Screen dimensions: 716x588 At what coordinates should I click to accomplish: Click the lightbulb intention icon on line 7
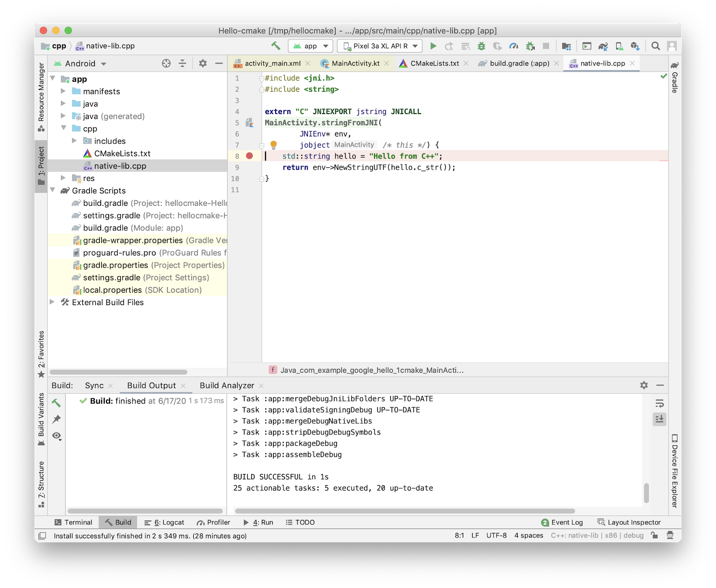[x=273, y=145]
